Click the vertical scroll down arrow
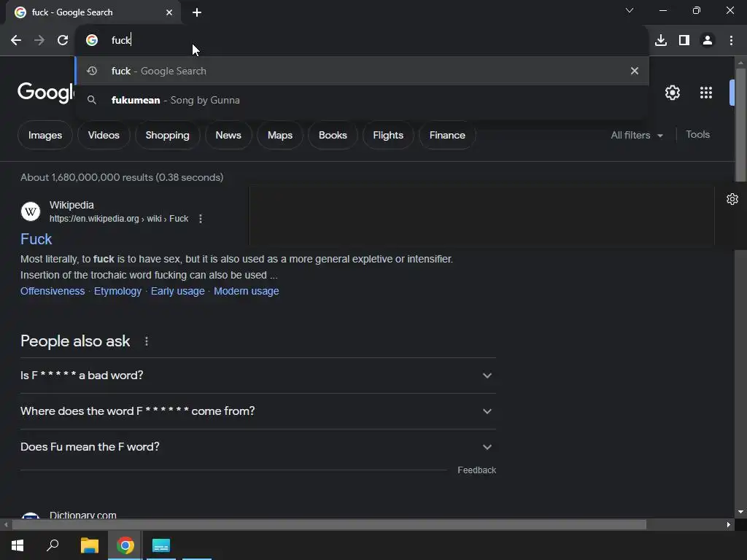The height and width of the screenshot is (560, 747). (740, 512)
